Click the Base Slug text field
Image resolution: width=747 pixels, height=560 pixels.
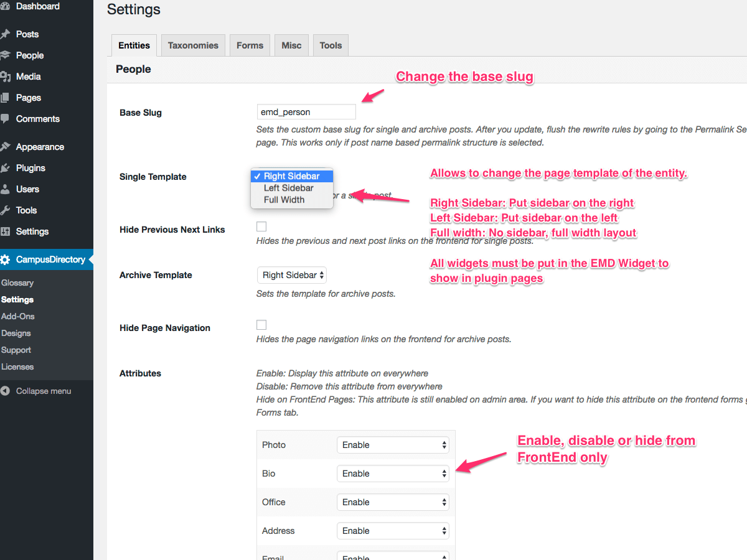pos(306,112)
